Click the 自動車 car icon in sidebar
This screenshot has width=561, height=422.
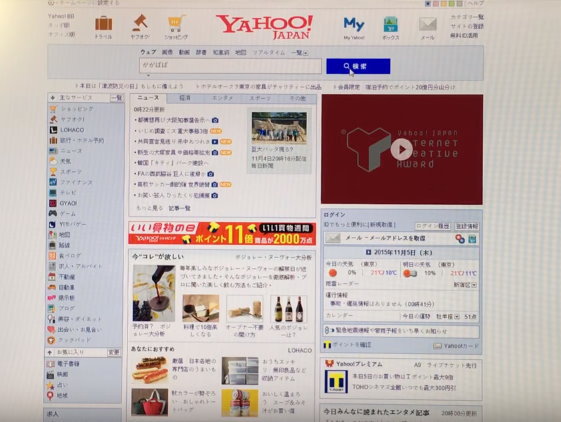point(52,287)
